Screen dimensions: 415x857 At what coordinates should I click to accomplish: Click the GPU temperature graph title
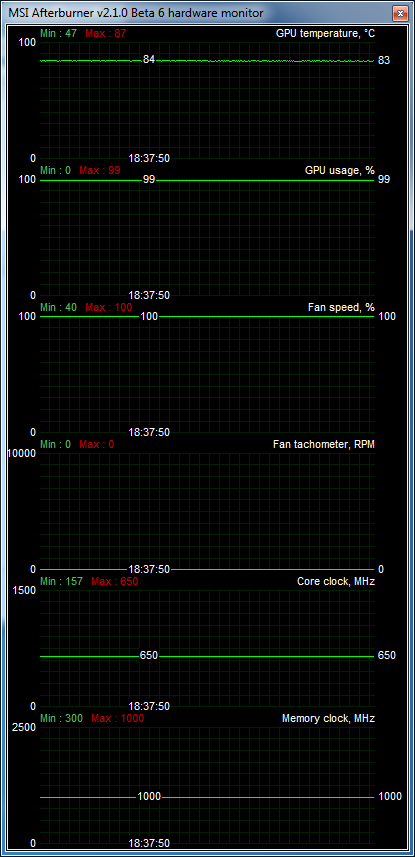pos(325,33)
